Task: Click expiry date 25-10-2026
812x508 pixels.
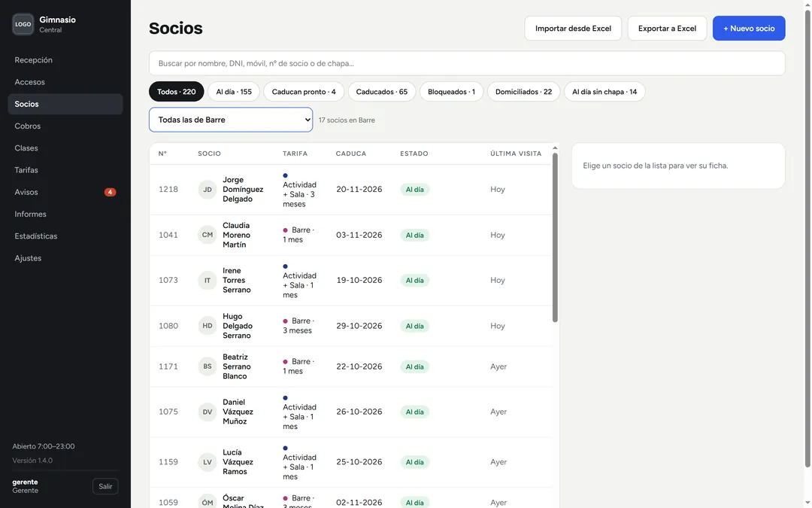Action: pyautogui.click(x=359, y=462)
